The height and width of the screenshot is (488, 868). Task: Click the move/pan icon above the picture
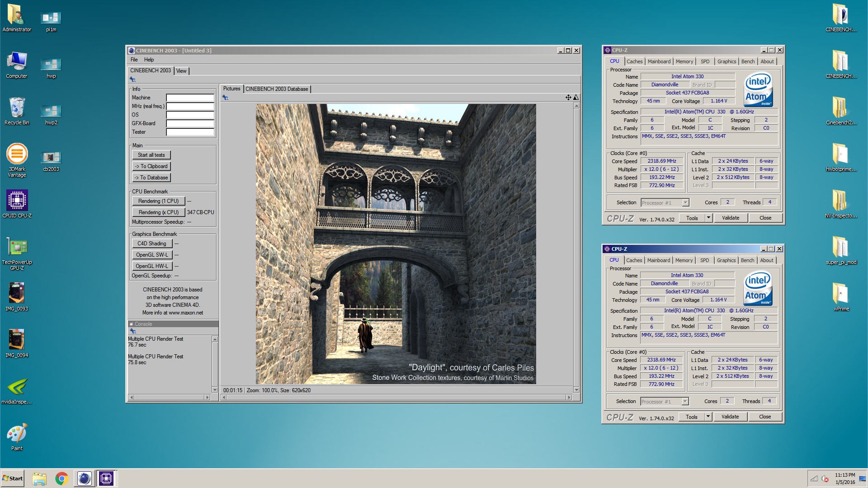pyautogui.click(x=568, y=98)
